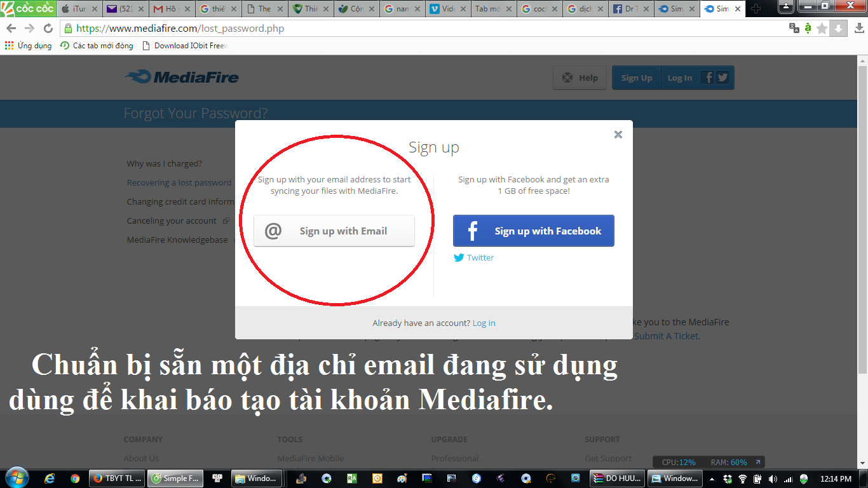Open 'Why was I charged?' help link
Image resolution: width=868 pixels, height=488 pixels.
(x=165, y=163)
